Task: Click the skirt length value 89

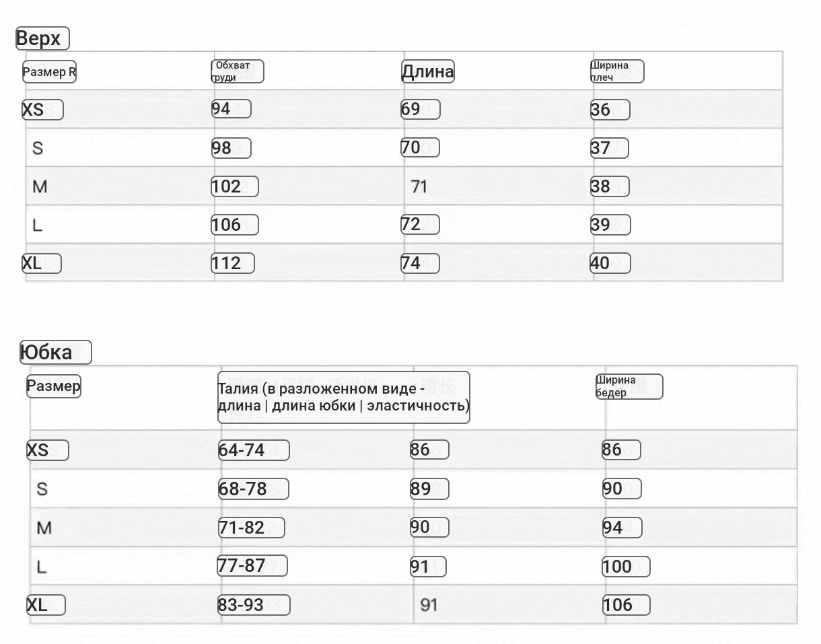Action: pos(430,489)
